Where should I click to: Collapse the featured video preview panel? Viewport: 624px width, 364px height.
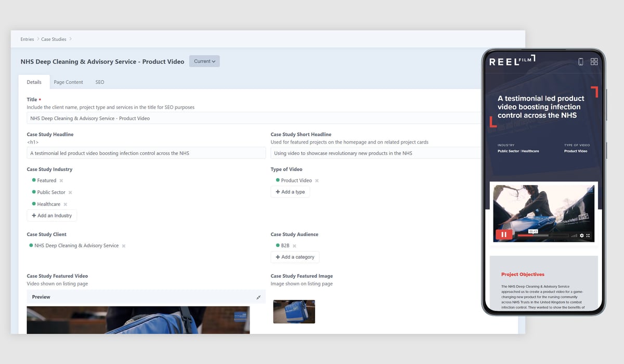coord(258,297)
